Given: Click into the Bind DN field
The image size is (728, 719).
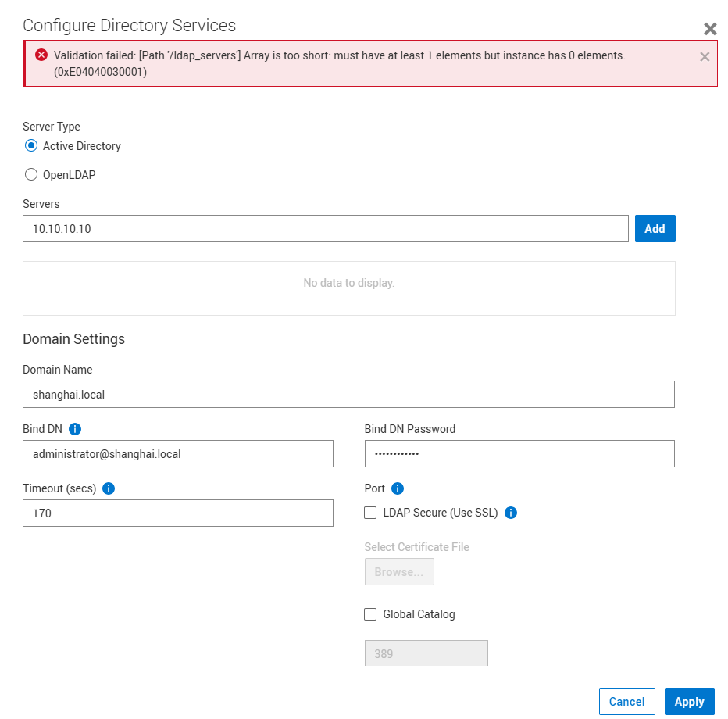Looking at the screenshot, I should click(x=178, y=454).
